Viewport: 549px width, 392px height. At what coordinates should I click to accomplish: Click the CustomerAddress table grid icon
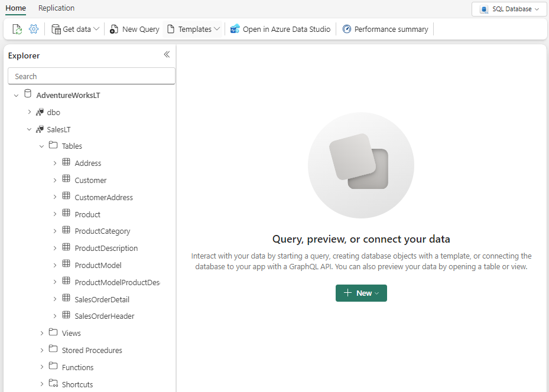[66, 195]
